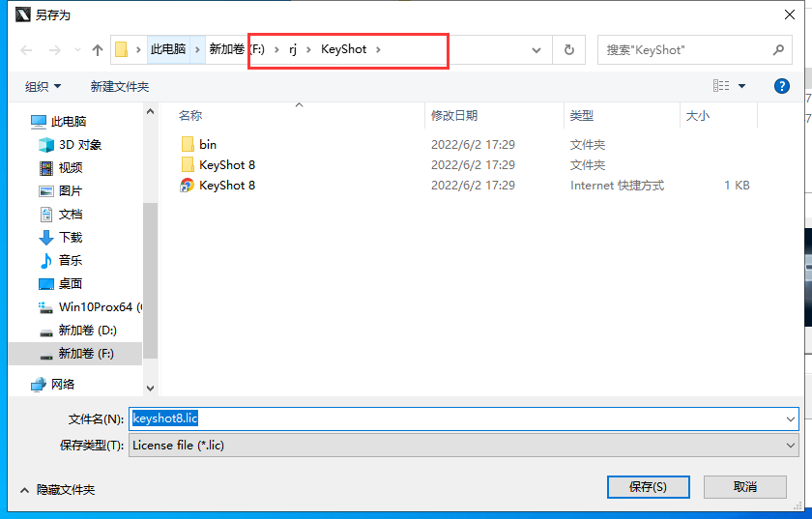Select 视频 in the sidebar
Image resolution: width=812 pixels, height=519 pixels.
pos(61,168)
